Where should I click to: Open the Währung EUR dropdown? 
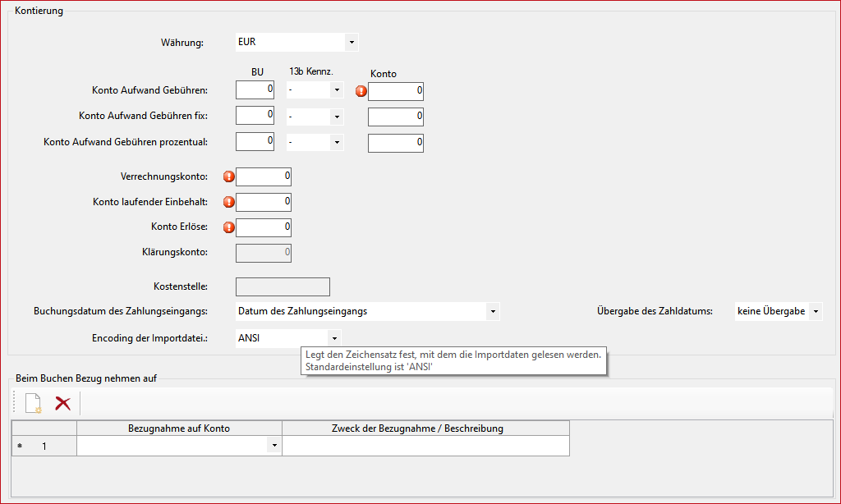[x=352, y=42]
